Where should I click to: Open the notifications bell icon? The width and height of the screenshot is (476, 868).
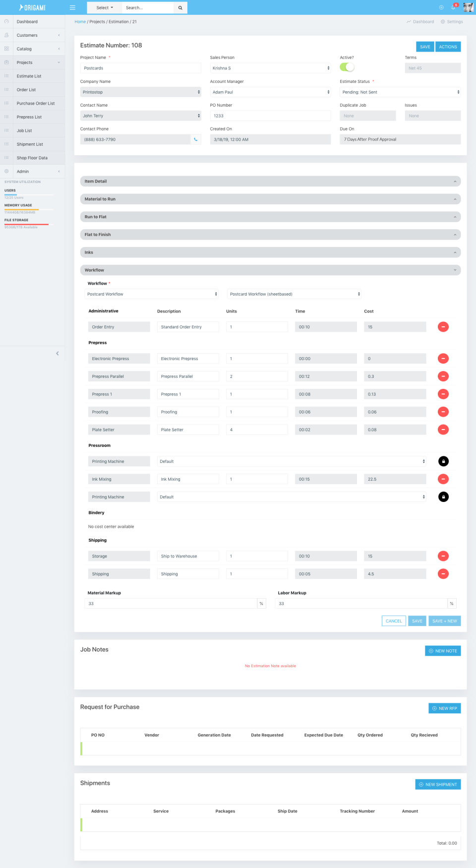point(453,7)
